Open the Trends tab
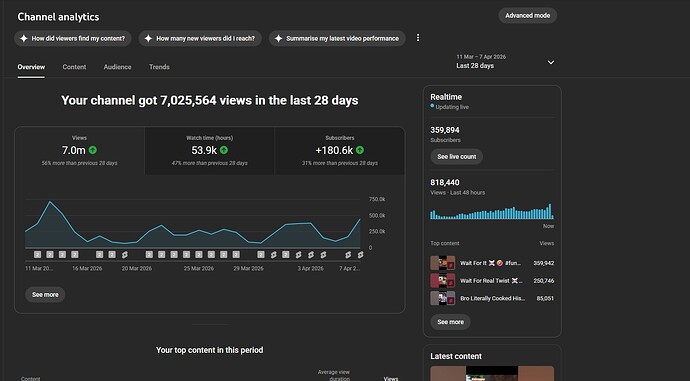This screenshot has height=381, width=690. (159, 67)
